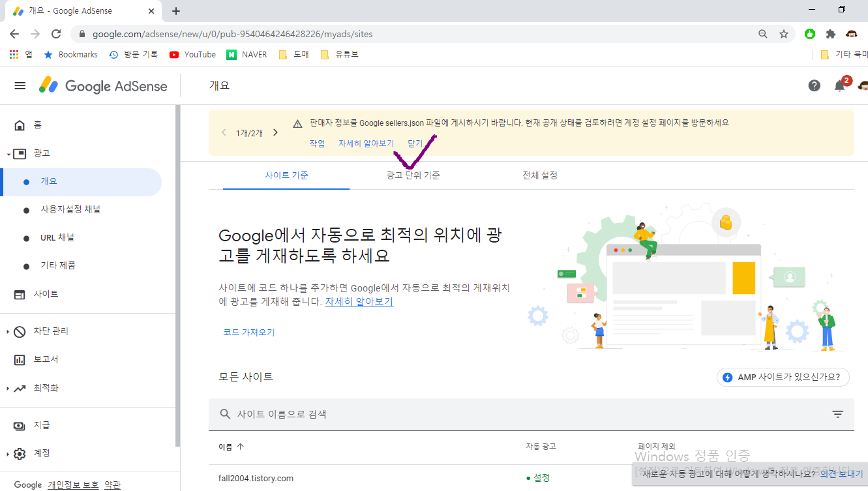868x491 pixels.
Task: Sort sites by 이름 column
Action: pyautogui.click(x=232, y=447)
